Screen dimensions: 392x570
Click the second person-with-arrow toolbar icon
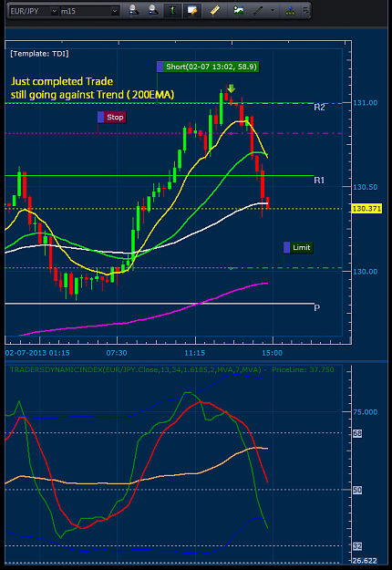click(153, 11)
